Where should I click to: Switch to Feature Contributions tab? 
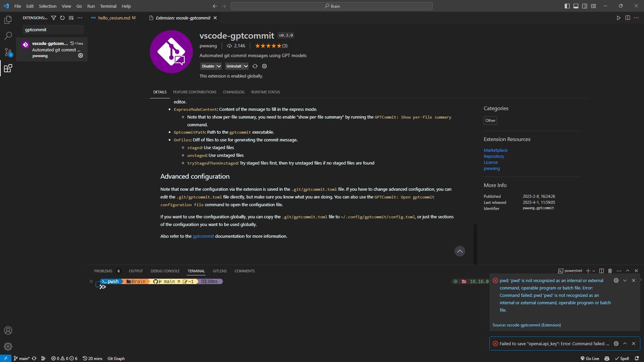coord(195,92)
